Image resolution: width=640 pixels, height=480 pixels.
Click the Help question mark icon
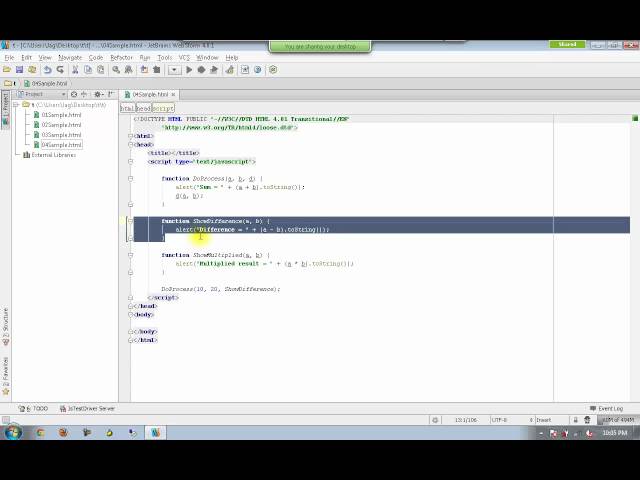(258, 70)
